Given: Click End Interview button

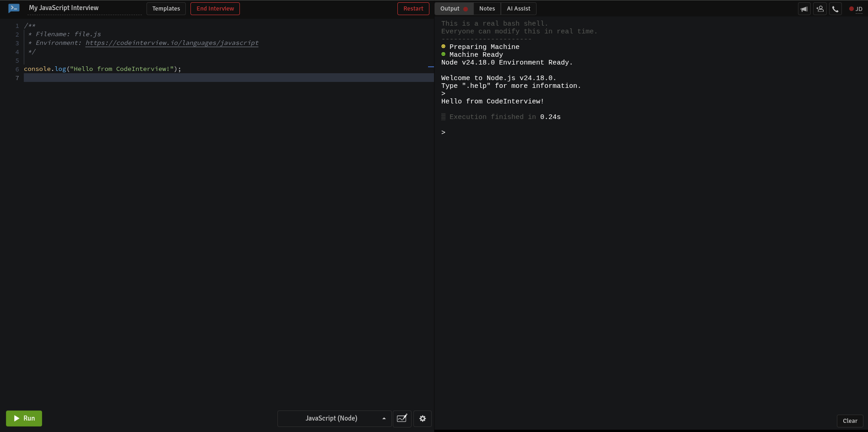Looking at the screenshot, I should (215, 9).
